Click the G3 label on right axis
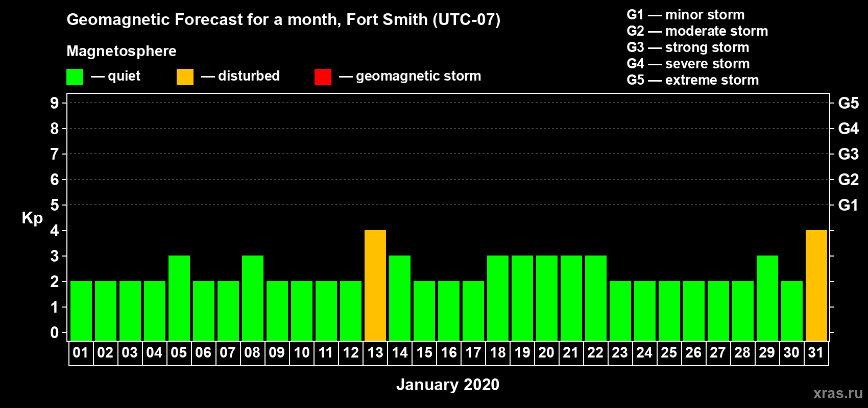This screenshot has height=408, width=868. 849,154
